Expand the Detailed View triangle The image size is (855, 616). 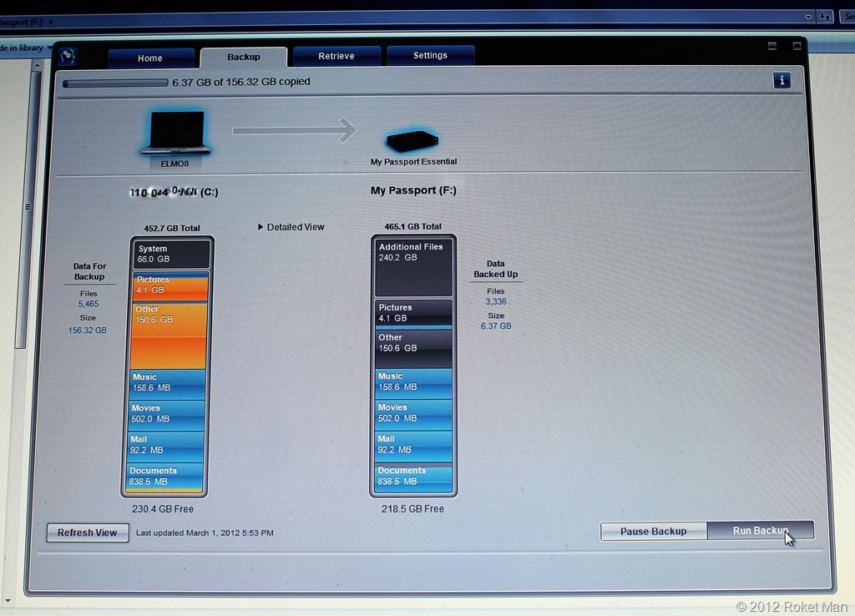261,227
